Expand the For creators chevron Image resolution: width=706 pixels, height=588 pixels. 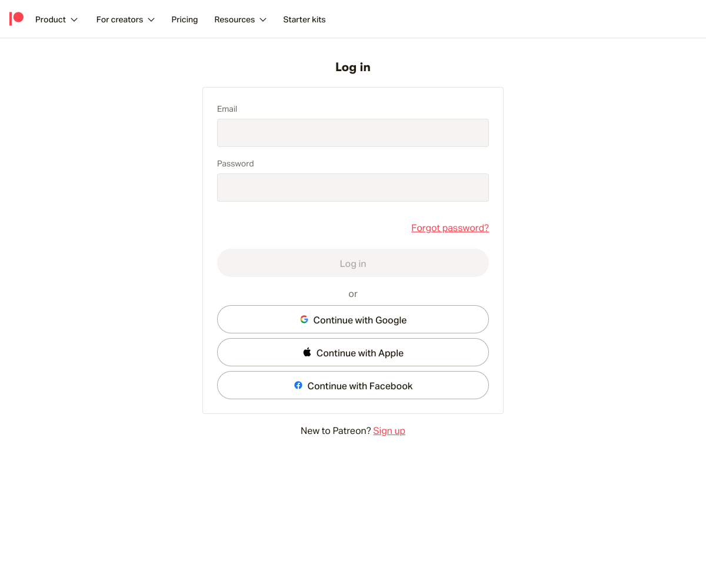(x=151, y=19)
